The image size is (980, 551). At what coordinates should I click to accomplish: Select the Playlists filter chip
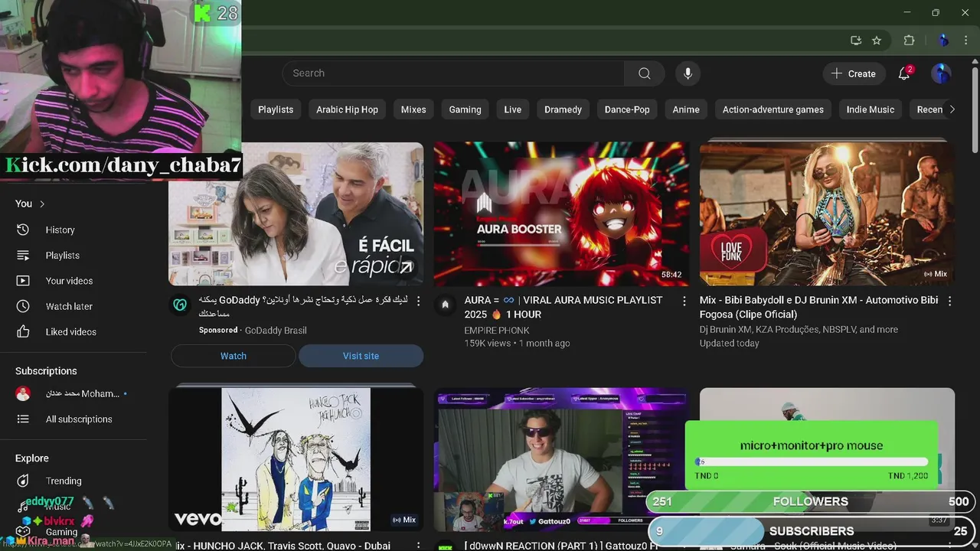[x=276, y=109]
